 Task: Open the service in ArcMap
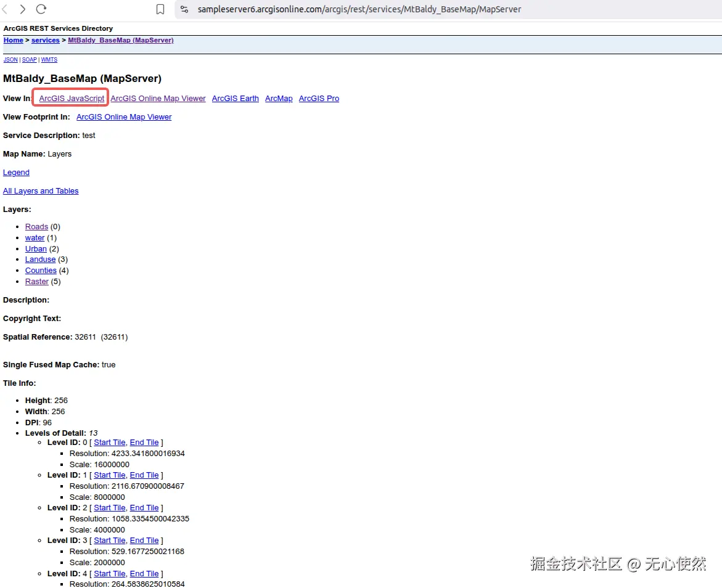[279, 98]
